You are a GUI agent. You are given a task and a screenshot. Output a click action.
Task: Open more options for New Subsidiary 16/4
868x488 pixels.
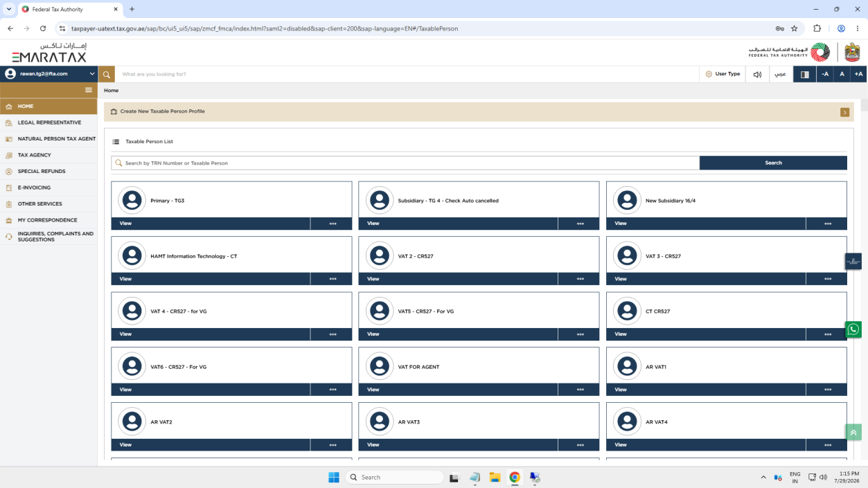pos(827,224)
